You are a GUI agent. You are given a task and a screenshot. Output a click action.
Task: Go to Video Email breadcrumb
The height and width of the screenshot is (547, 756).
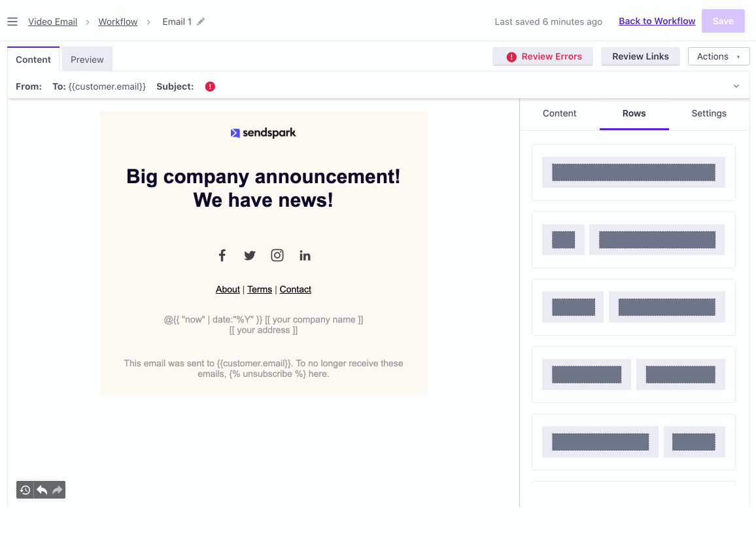[52, 22]
